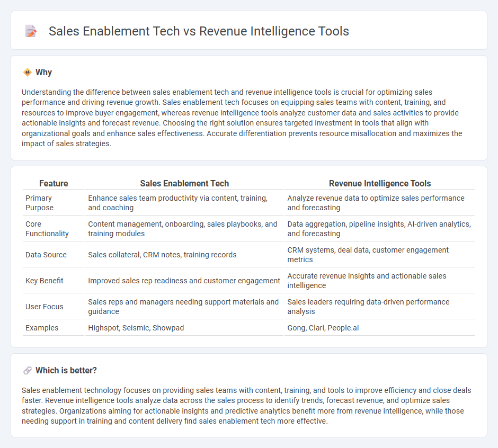This screenshot has height=448, width=498.
Task: Click the chain link icon beside Which is better?
Action: point(28,371)
